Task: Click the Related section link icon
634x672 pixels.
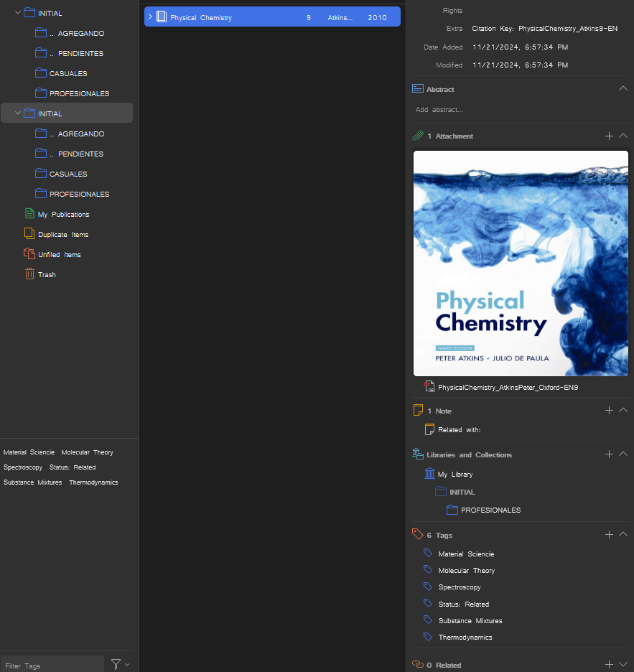Action: click(x=418, y=664)
